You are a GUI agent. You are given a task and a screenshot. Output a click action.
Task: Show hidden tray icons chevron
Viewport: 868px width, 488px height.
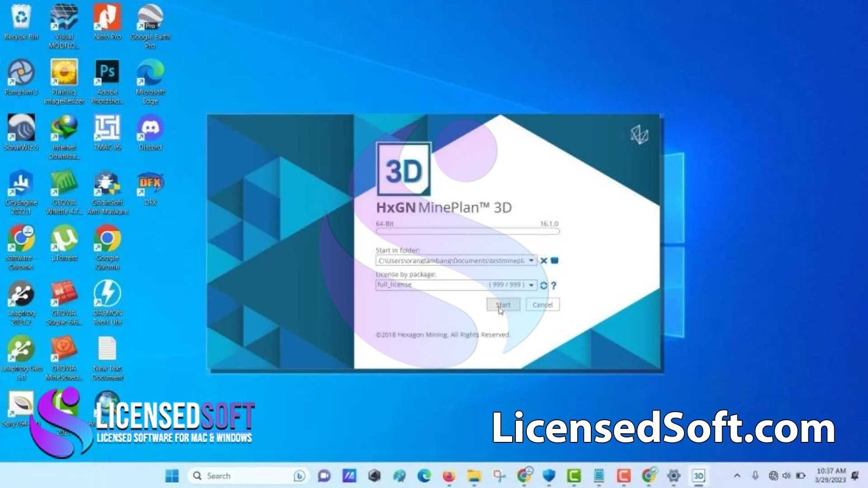point(737,476)
